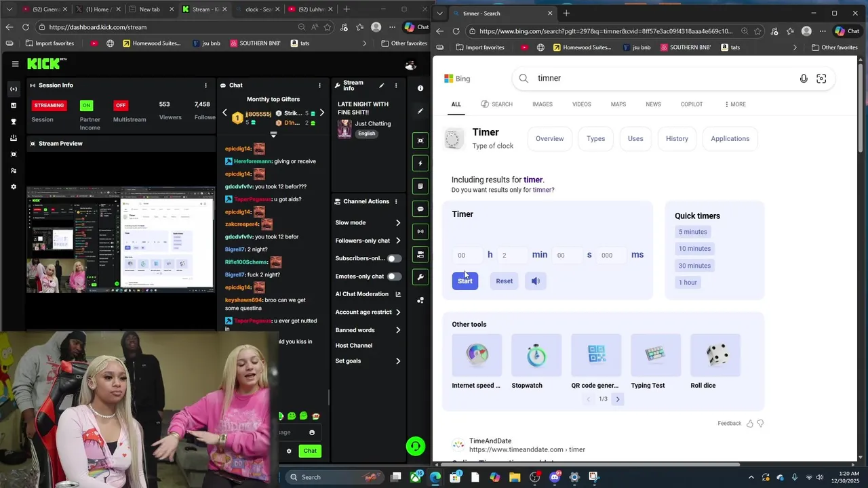Viewport: 868px width, 488px height.
Task: Edit stream info with pencil icon in panel header
Action: (381, 85)
